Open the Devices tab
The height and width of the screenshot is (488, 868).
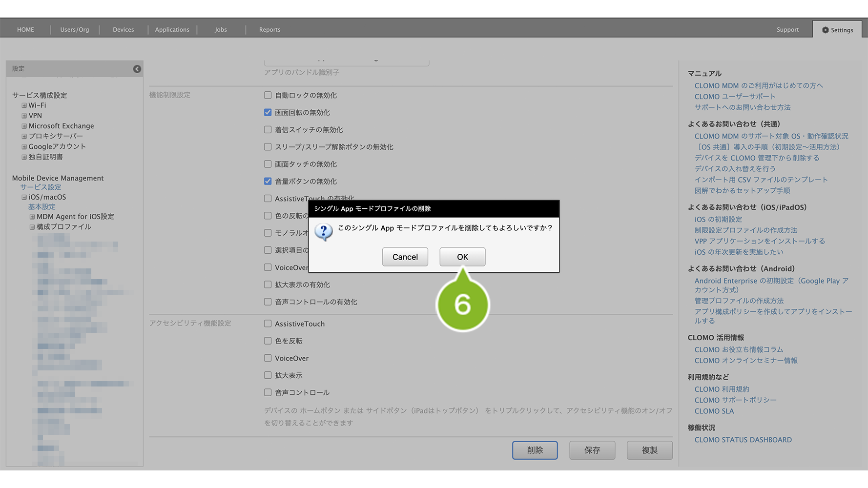coord(123,30)
